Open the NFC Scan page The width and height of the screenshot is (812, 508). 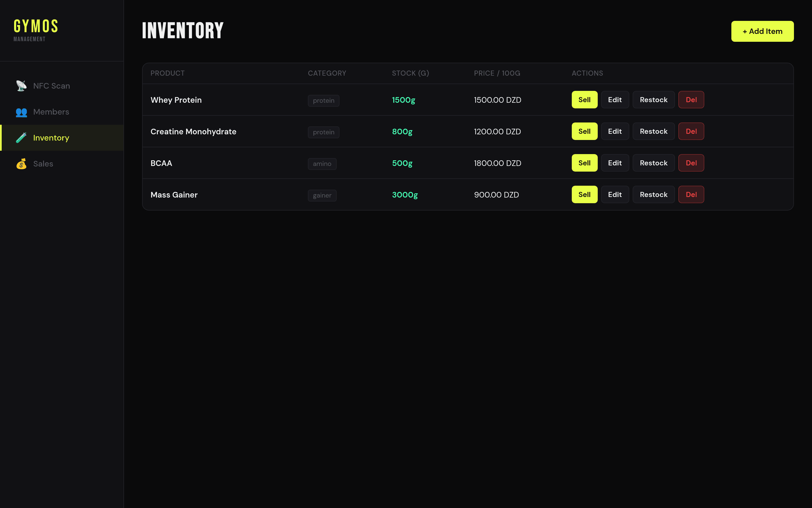(62, 86)
